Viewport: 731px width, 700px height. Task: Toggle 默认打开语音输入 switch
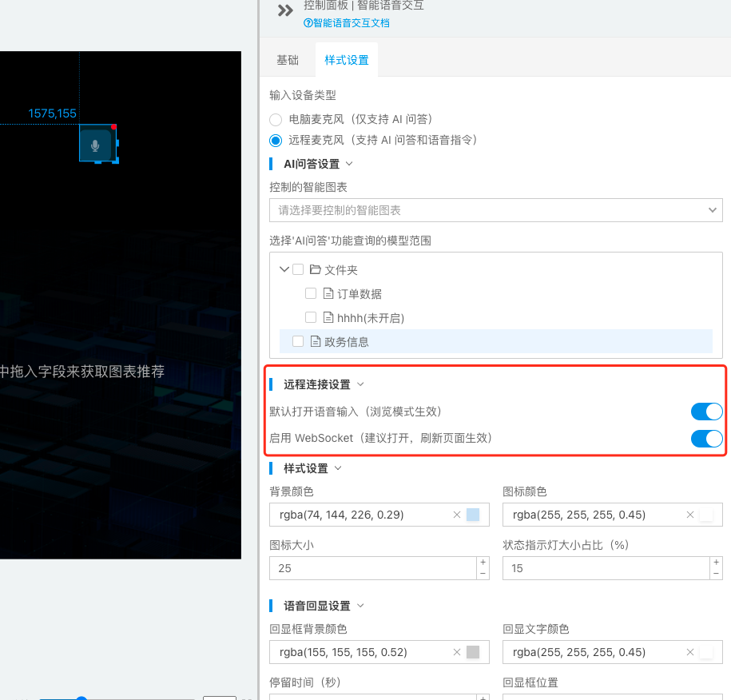tap(706, 412)
